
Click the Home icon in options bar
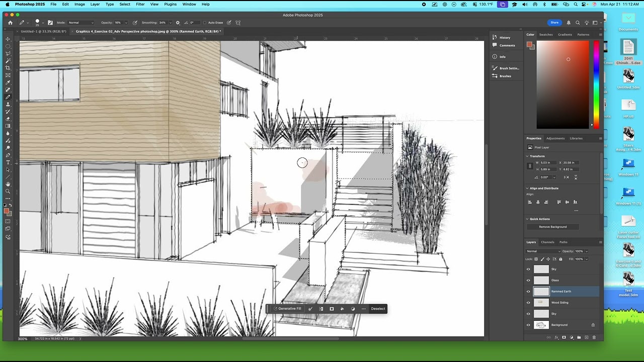[x=10, y=23]
